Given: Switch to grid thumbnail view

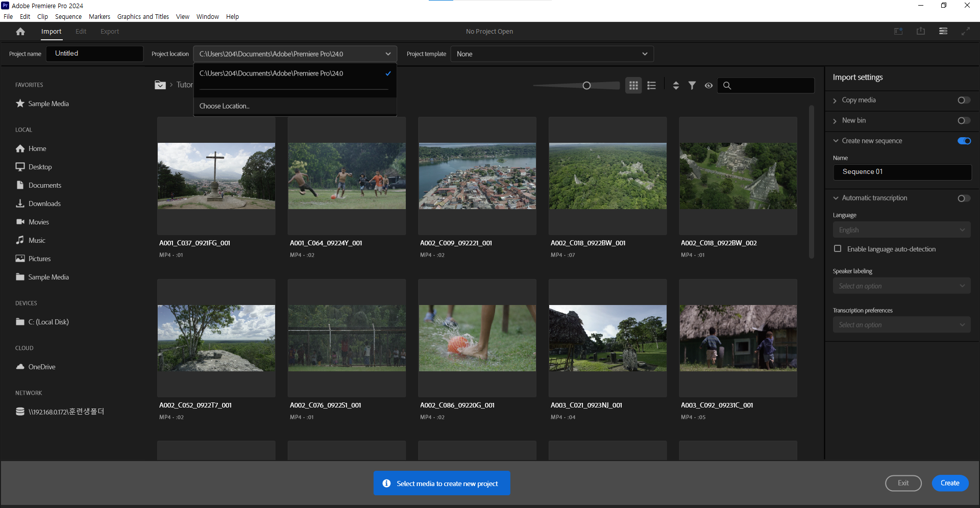Looking at the screenshot, I should tap(634, 86).
